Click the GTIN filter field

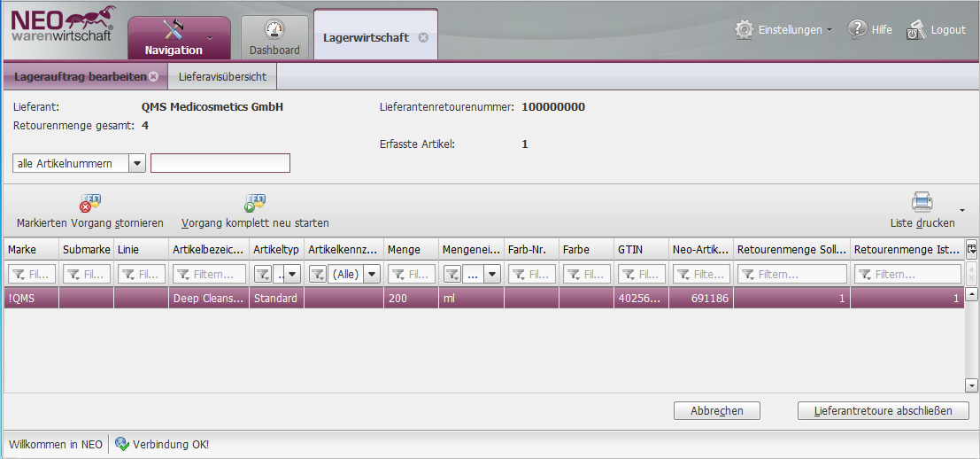tap(641, 274)
